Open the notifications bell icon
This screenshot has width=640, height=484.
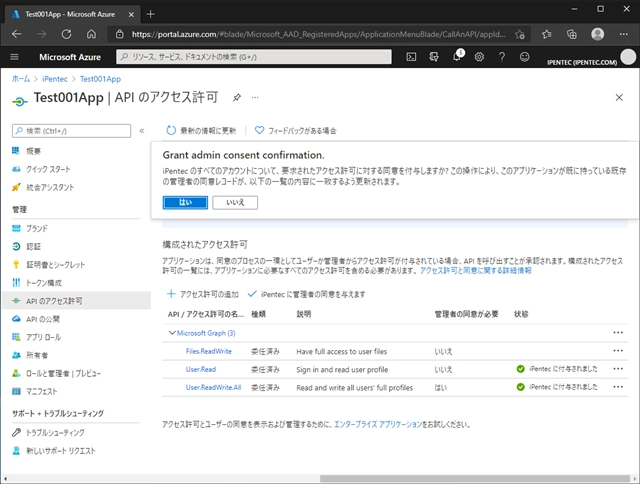coord(457,56)
